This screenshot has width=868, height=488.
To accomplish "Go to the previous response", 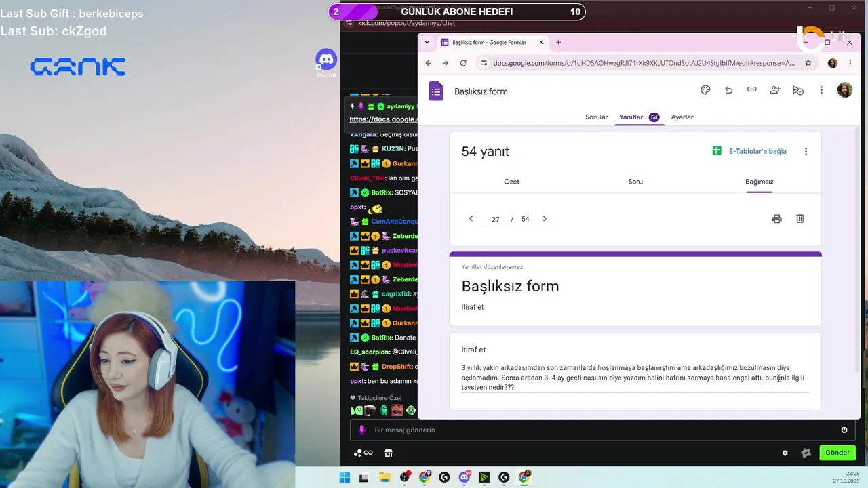I will [471, 219].
